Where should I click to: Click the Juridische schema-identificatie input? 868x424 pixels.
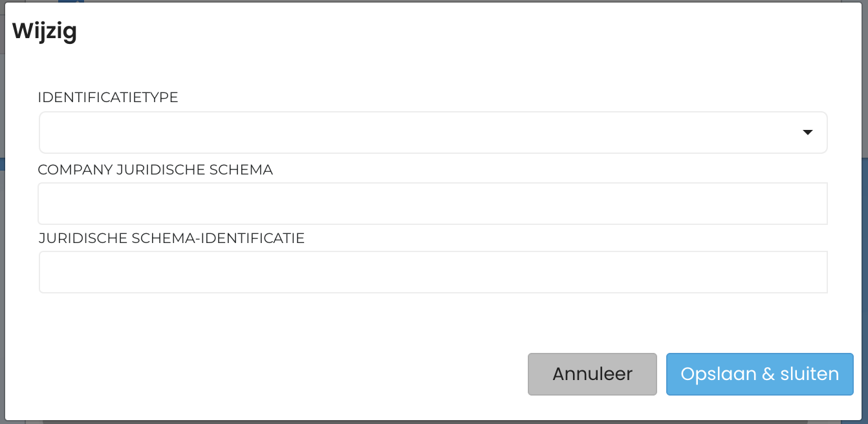(x=433, y=272)
